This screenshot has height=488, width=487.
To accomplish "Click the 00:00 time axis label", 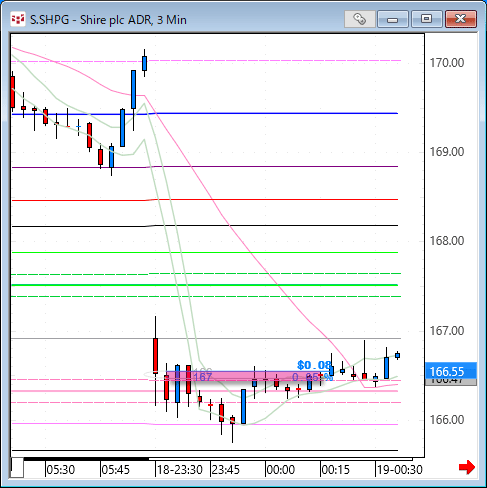I will point(281,470).
